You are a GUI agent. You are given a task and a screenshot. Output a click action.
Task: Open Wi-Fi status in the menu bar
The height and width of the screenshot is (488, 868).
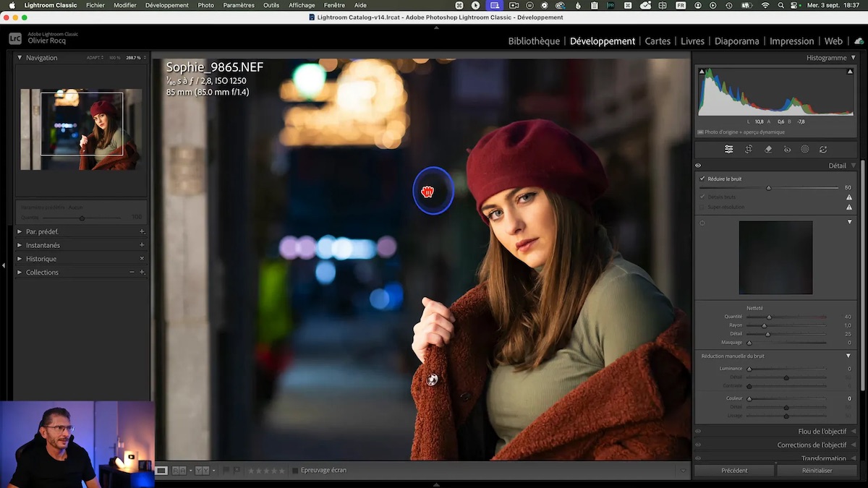pos(765,5)
